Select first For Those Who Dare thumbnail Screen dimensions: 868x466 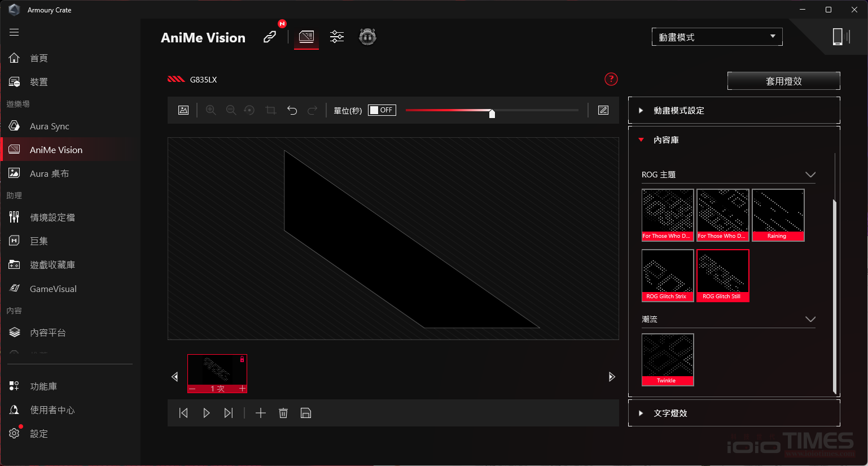pyautogui.click(x=668, y=215)
